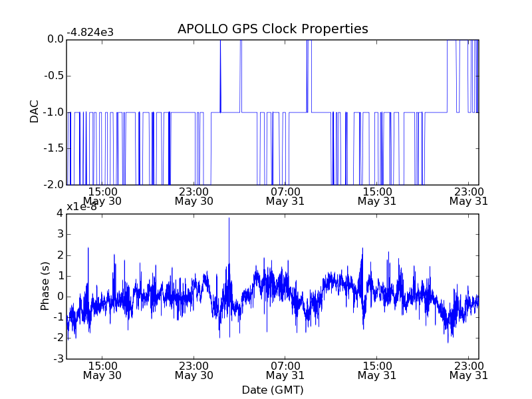Select the '0.0' tick on the DAC axis
This screenshot has width=532, height=399.
pyautogui.click(x=55, y=39)
